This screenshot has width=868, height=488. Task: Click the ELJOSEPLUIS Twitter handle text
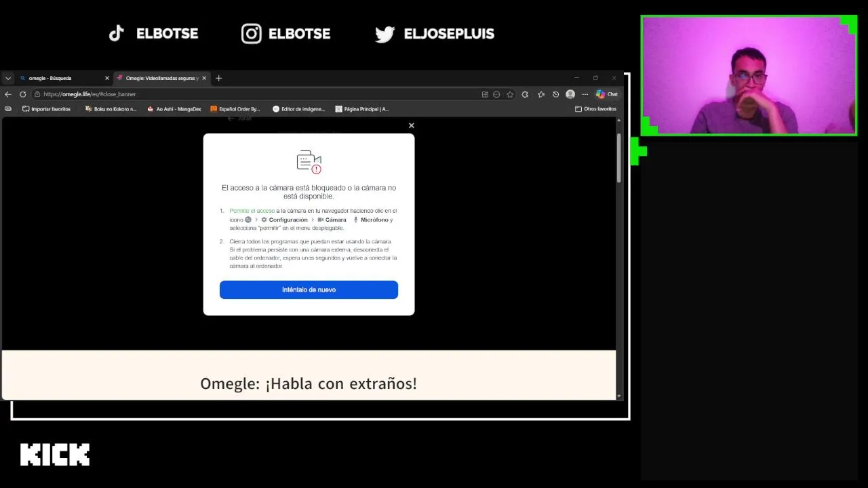pos(449,34)
